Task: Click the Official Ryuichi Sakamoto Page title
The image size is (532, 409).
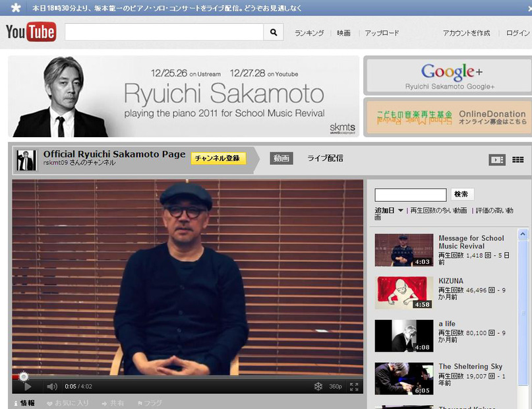Action: 114,154
